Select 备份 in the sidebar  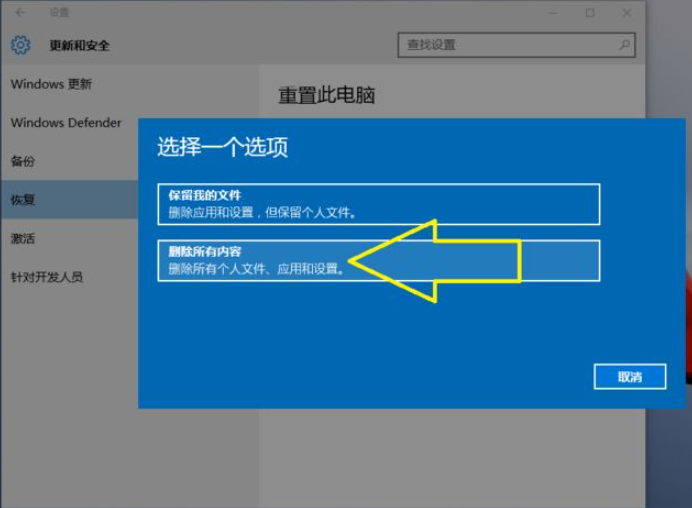[23, 161]
